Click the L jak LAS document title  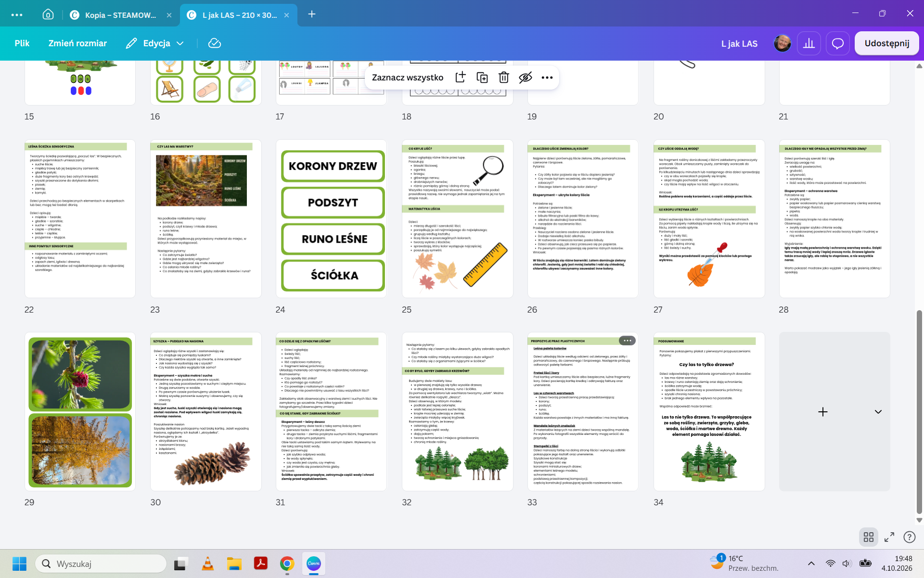739,44
